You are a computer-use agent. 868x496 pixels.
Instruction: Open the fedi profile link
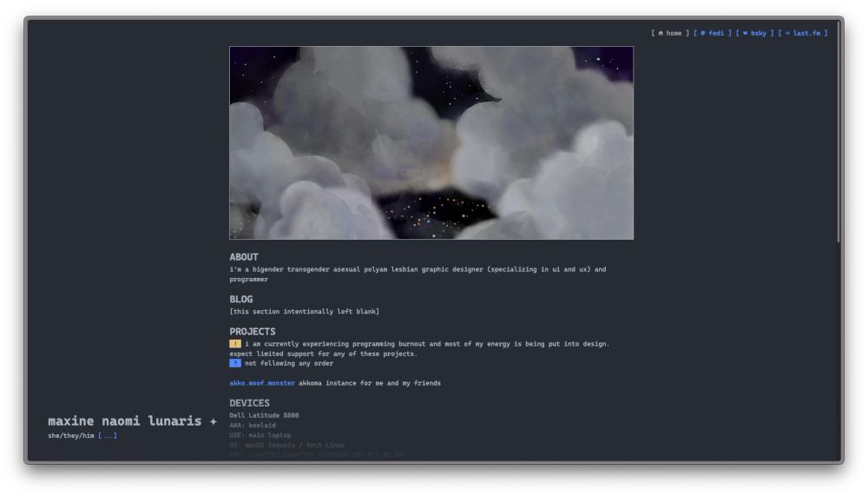click(x=713, y=33)
